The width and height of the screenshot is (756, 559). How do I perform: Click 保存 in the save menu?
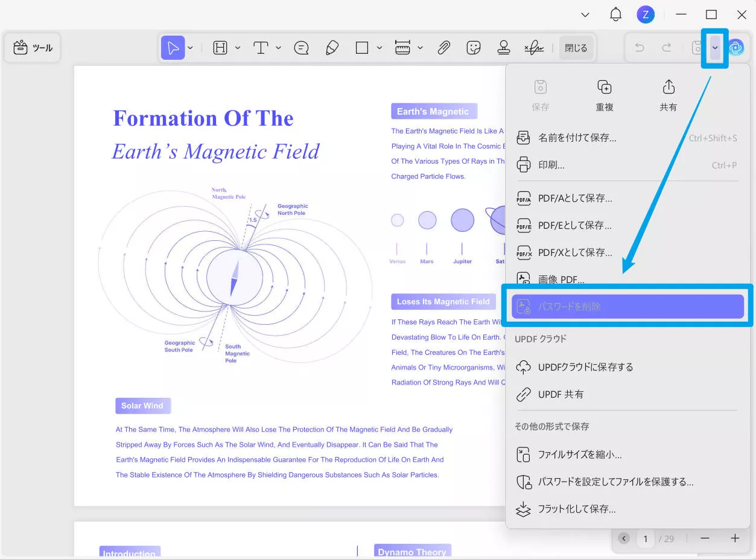coord(541,95)
